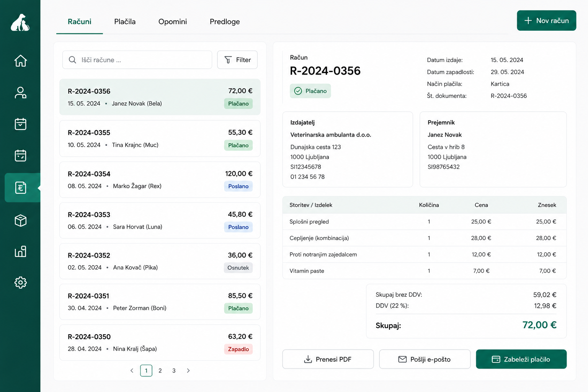Send invoice with Pošlji e-pošto
This screenshot has height=392, width=588.
[425, 359]
